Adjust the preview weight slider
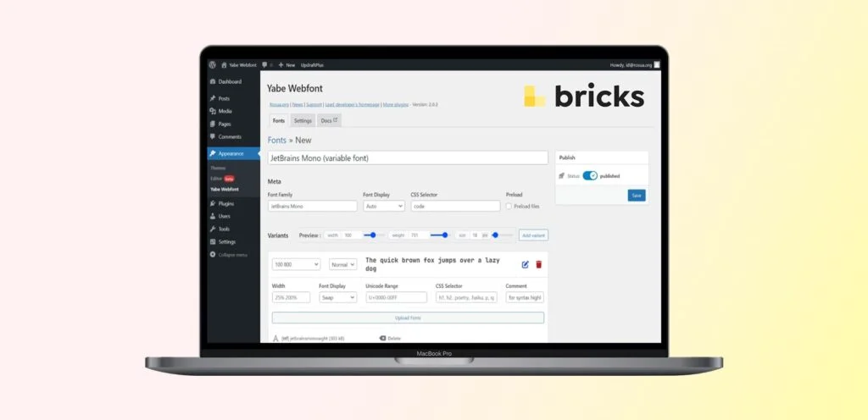868x420 pixels. (440, 235)
